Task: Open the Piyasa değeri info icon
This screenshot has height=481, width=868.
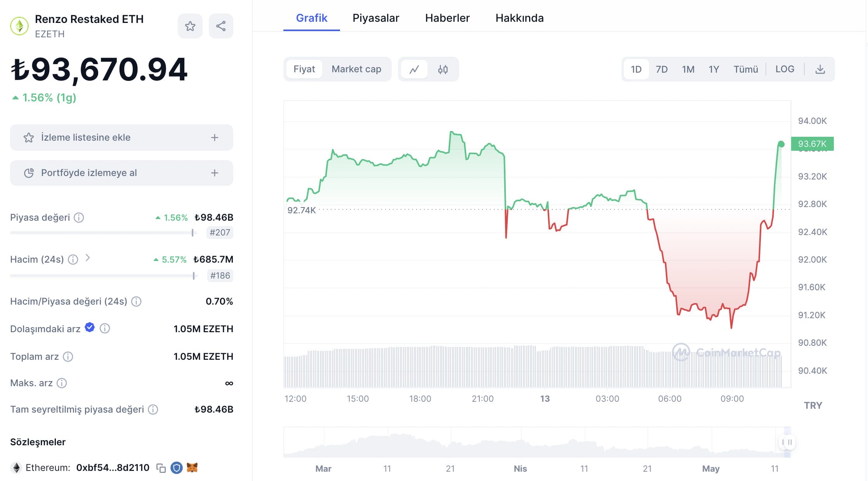Action: (x=80, y=218)
